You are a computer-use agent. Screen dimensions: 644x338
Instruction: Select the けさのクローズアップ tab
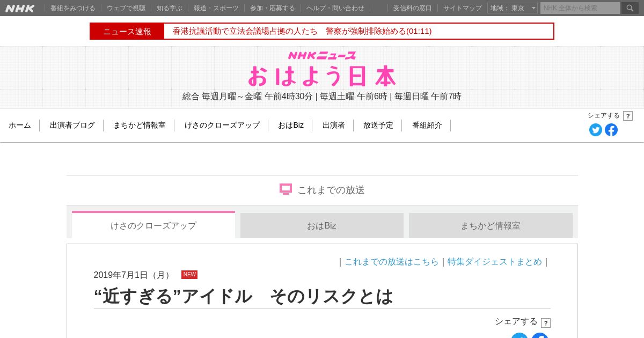tap(153, 225)
